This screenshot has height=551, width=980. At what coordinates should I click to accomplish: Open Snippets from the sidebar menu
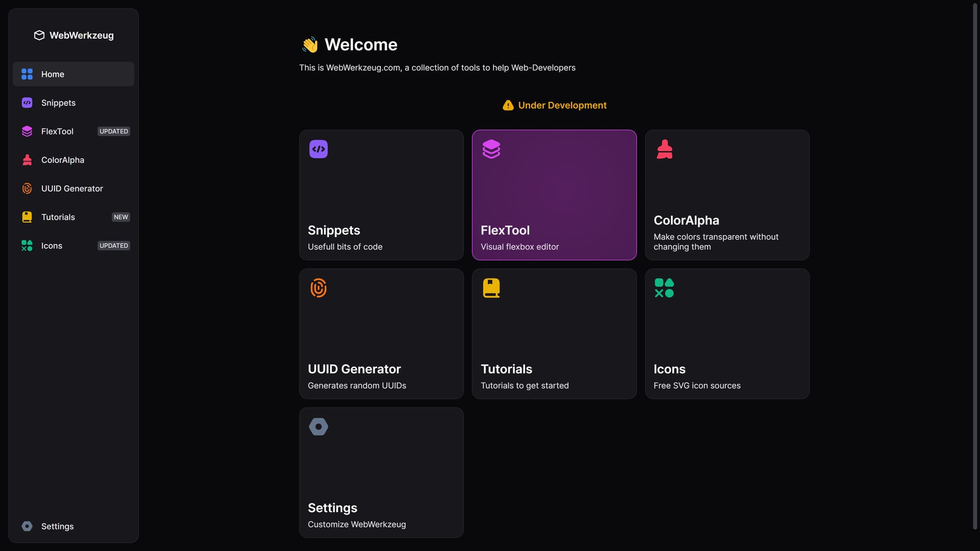(x=58, y=103)
